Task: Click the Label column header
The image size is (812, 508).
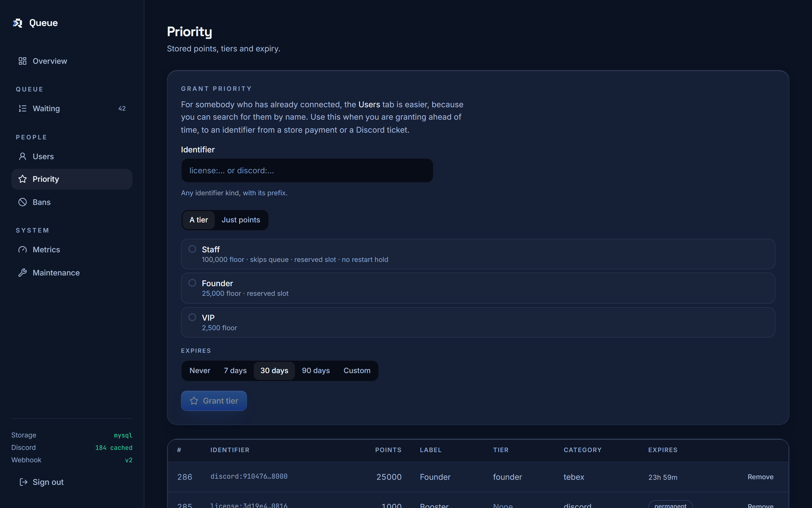Action: 431,450
